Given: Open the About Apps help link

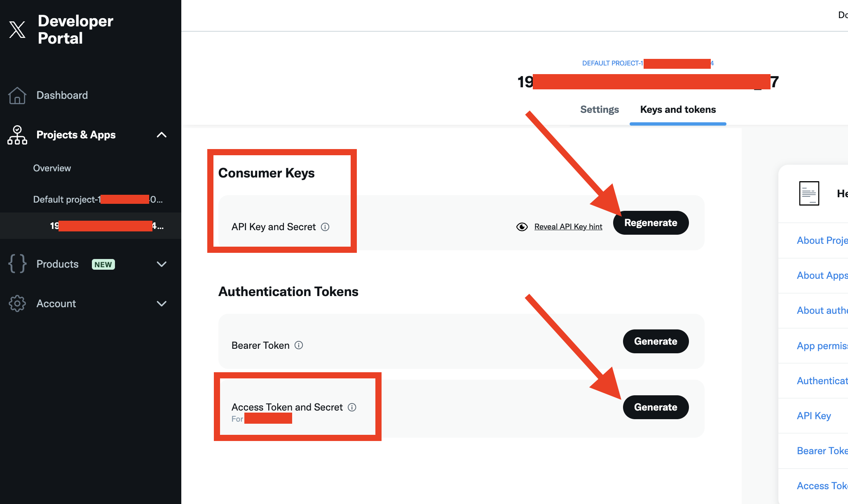Looking at the screenshot, I should (822, 275).
